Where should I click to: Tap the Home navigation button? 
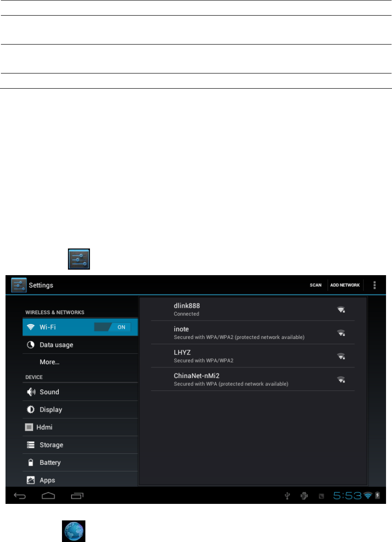(x=48, y=496)
